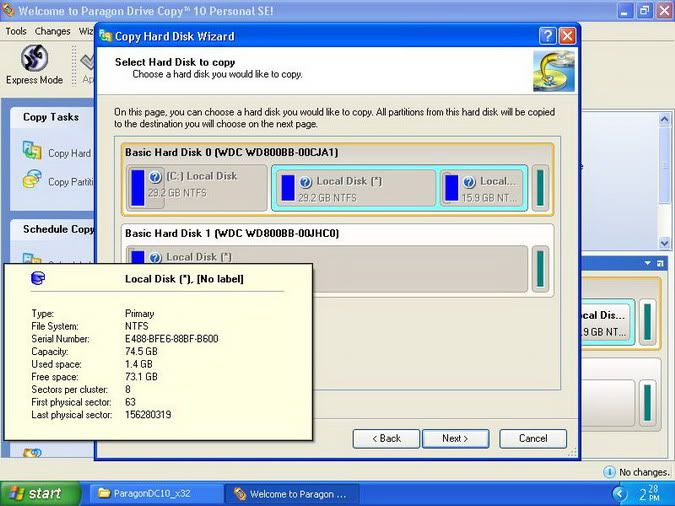Open the Windows Start menu
The image size is (675, 506).
40,494
